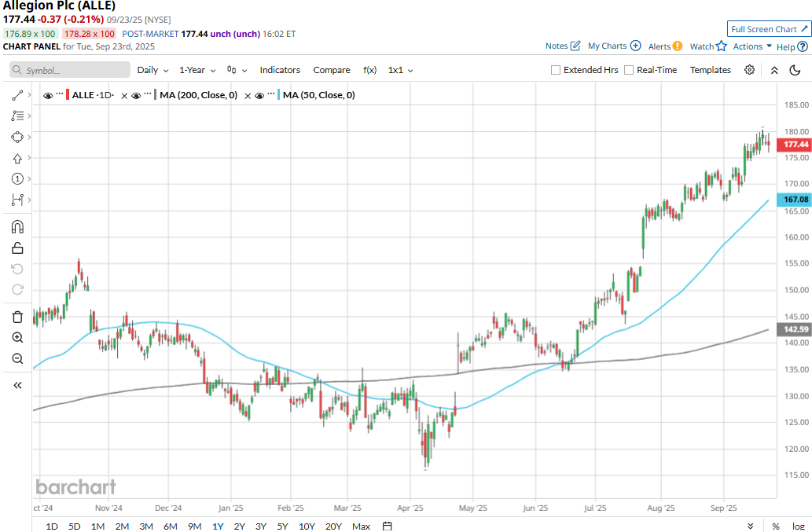Open the Actions dropdown
The height and width of the screenshot is (532, 812).
752,46
